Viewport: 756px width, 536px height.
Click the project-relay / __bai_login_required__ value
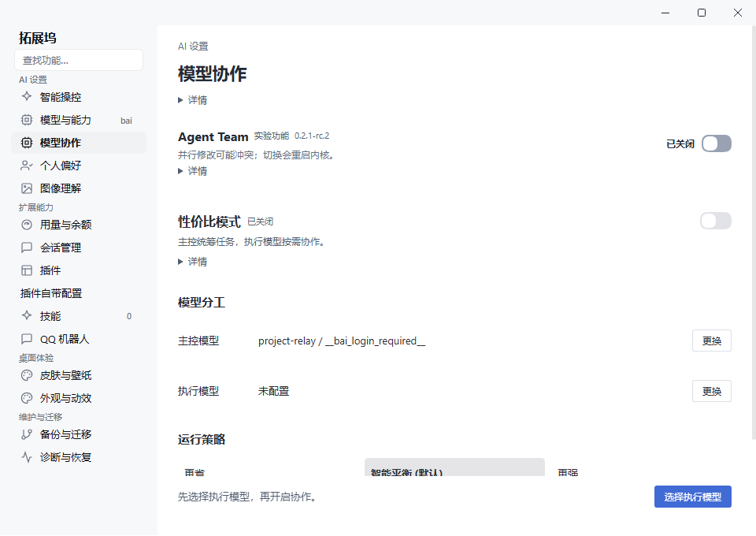[x=341, y=341]
